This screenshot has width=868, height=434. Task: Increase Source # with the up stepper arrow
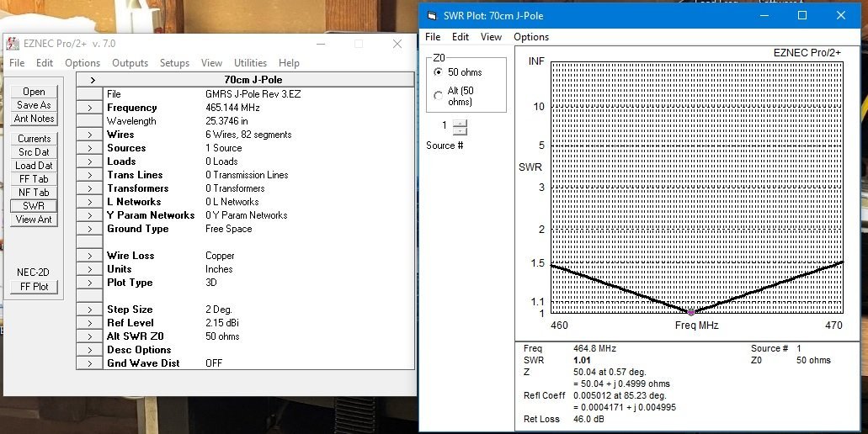click(459, 123)
